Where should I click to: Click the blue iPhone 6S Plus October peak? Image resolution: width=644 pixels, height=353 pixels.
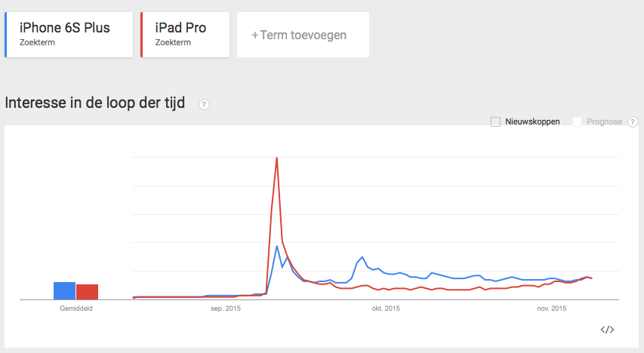tap(362, 257)
